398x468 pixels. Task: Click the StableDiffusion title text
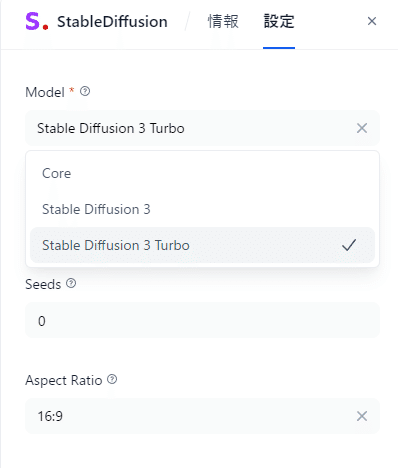pyautogui.click(x=112, y=22)
